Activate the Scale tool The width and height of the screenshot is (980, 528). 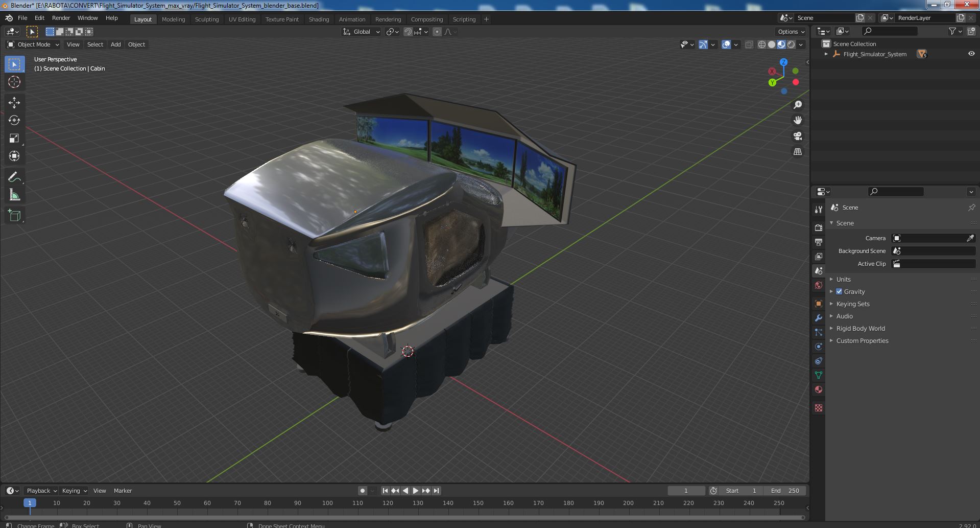click(x=14, y=139)
